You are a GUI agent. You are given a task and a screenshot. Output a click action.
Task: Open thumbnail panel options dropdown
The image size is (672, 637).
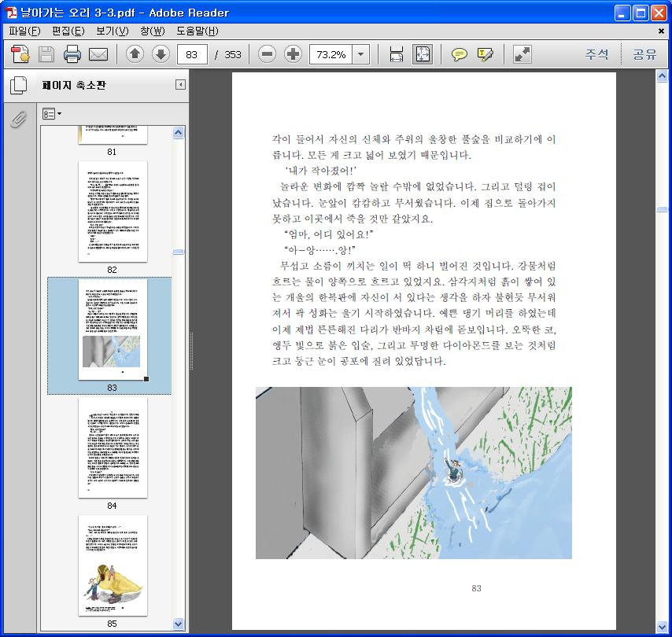tap(52, 114)
